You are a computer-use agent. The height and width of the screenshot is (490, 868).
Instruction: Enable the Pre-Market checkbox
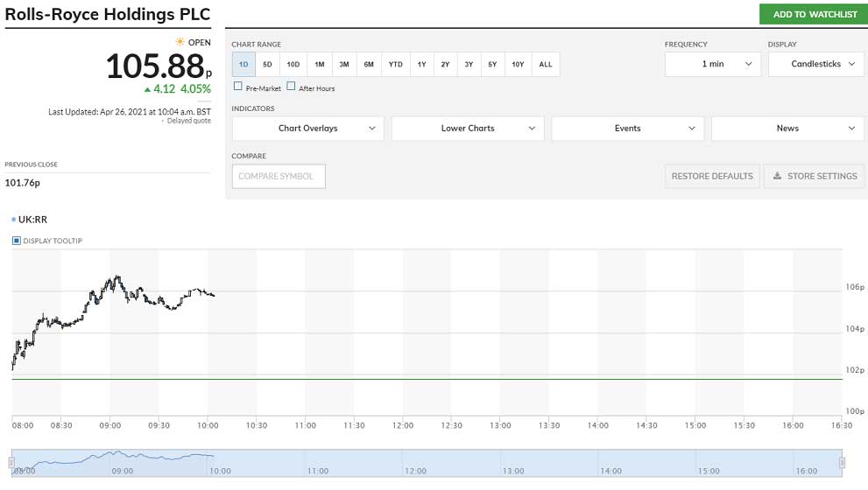[238, 87]
